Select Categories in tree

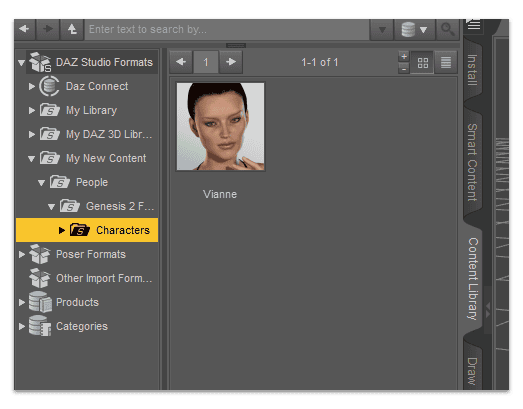tap(82, 326)
